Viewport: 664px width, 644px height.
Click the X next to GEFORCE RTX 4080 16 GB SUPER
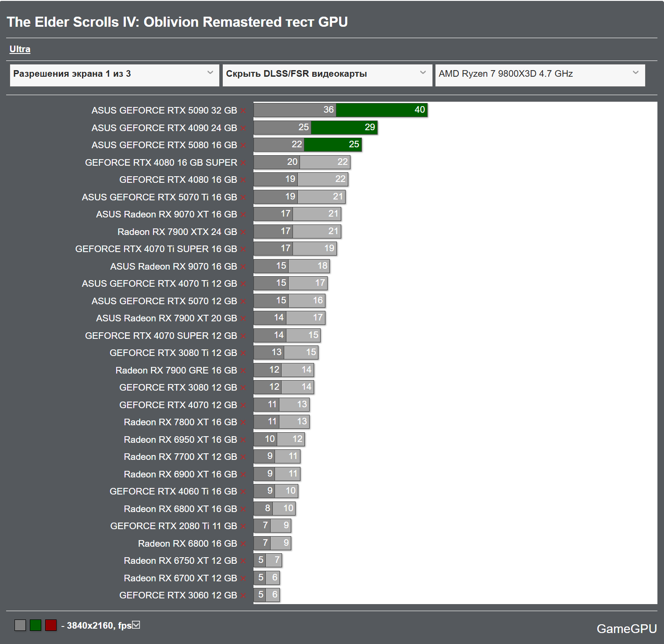[243, 163]
